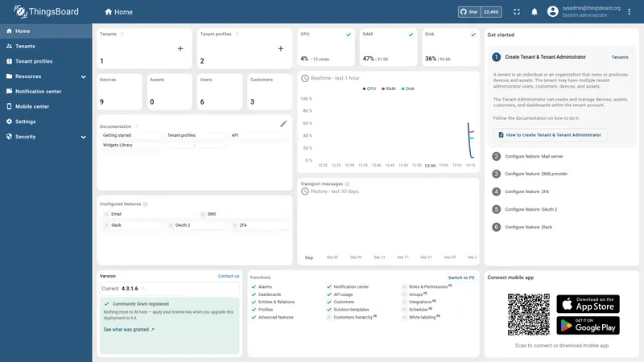
Task: Open the GitHub Star button
Action: pyautogui.click(x=480, y=12)
